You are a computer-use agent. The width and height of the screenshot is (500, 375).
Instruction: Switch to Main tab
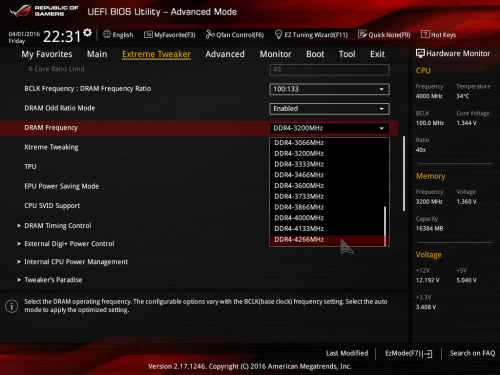point(97,54)
